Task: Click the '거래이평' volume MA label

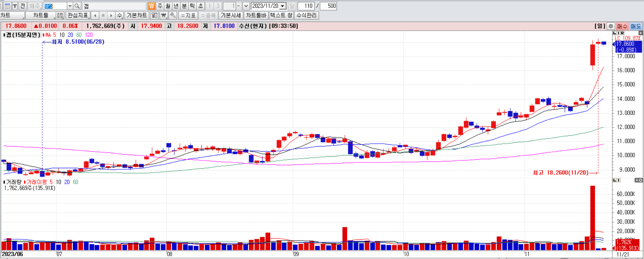Action: click(37, 182)
